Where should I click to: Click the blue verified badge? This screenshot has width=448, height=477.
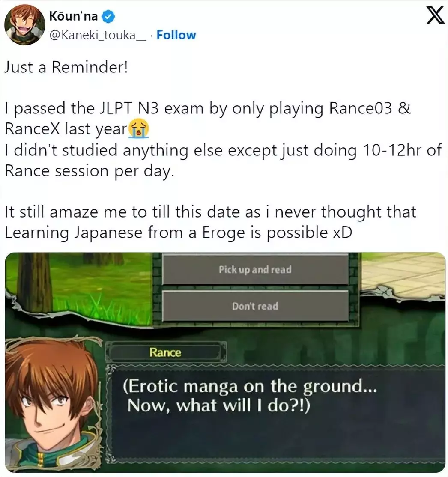[x=108, y=16]
